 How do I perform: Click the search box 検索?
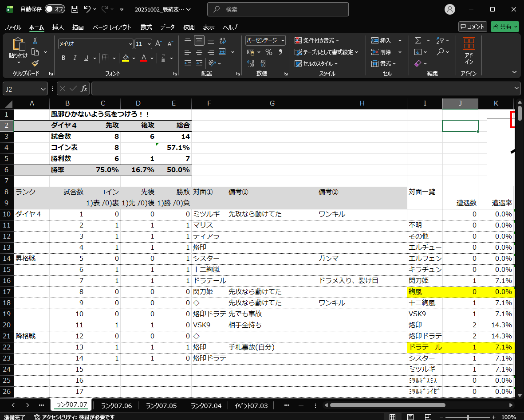[278, 9]
